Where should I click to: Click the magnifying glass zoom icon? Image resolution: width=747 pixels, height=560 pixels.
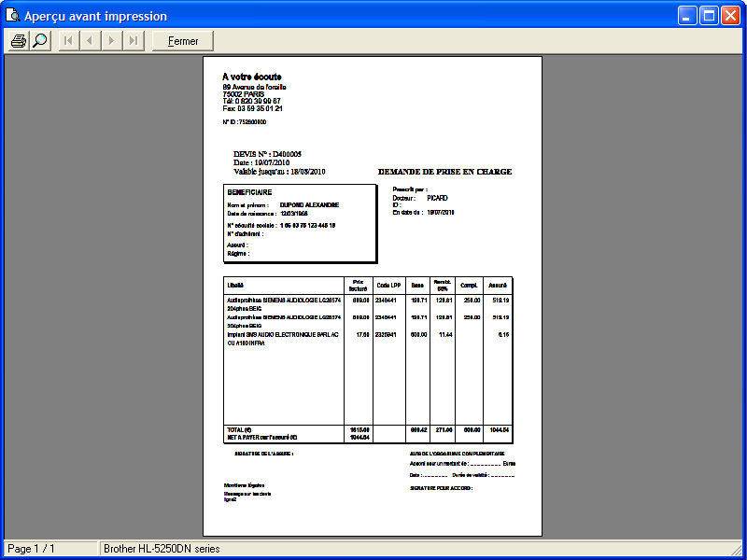pyautogui.click(x=39, y=41)
